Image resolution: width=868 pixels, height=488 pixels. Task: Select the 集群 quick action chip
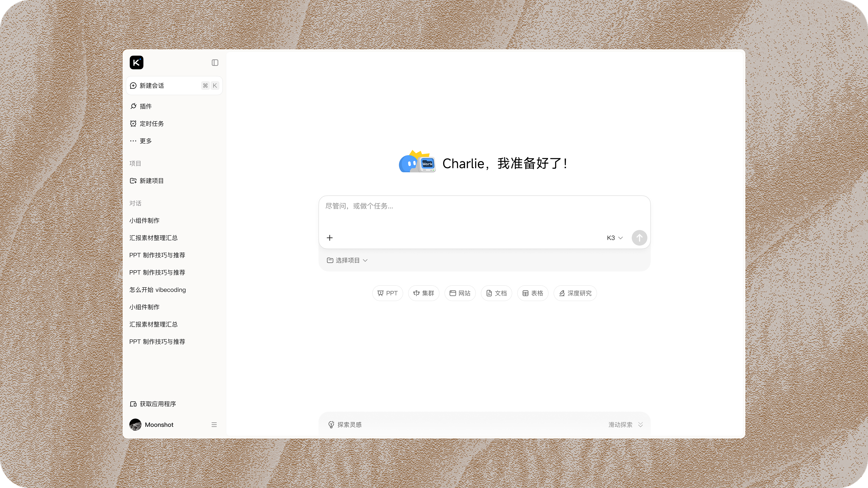point(424,293)
